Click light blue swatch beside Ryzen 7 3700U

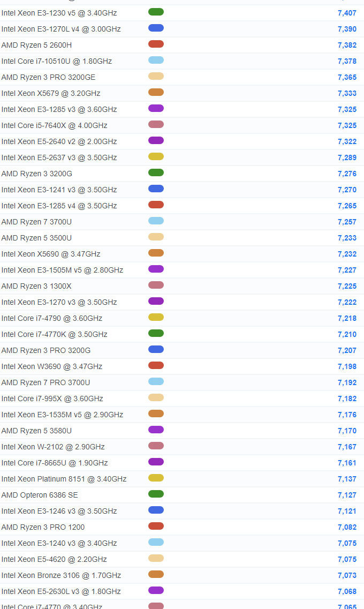(156, 221)
